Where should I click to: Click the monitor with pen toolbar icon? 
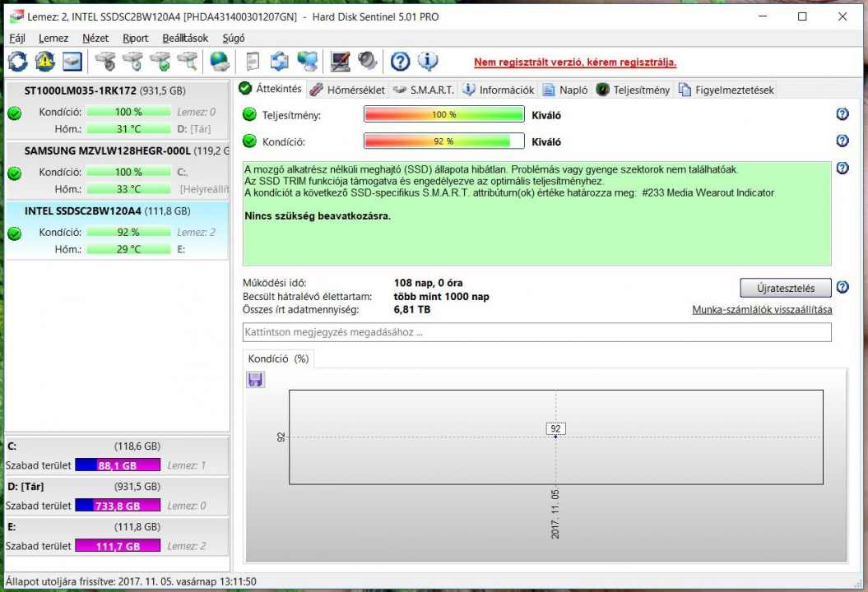340,62
